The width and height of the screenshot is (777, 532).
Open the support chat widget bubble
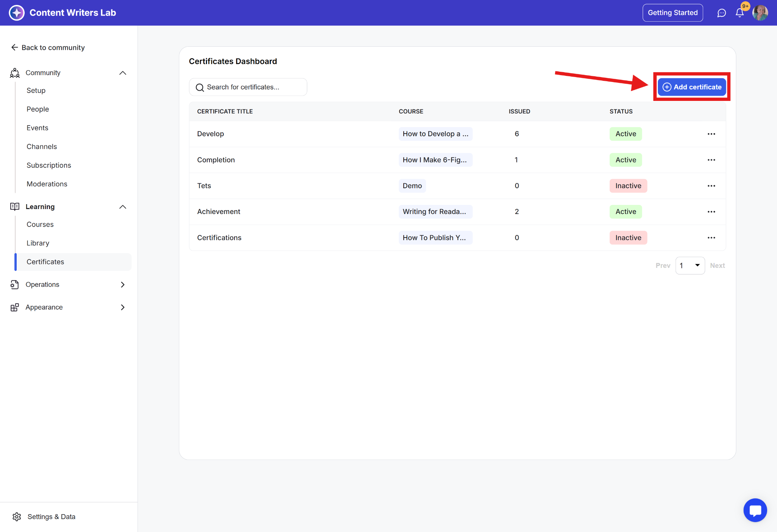(x=755, y=510)
